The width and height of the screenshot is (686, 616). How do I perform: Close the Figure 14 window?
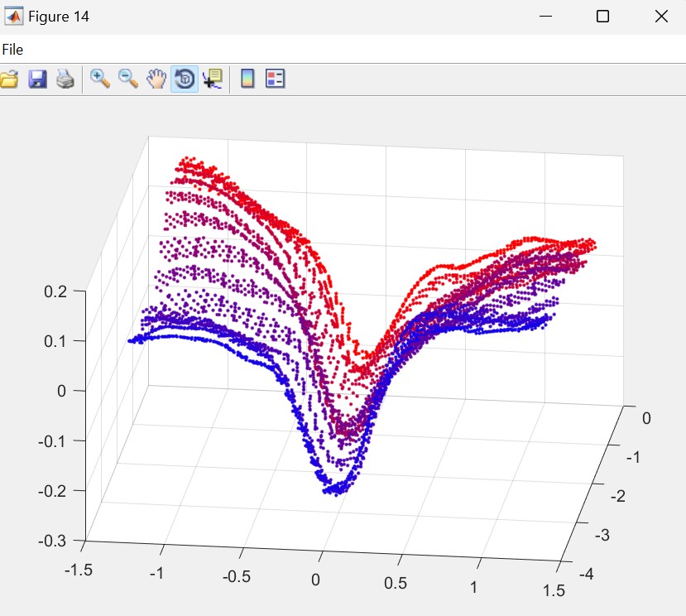click(x=660, y=17)
